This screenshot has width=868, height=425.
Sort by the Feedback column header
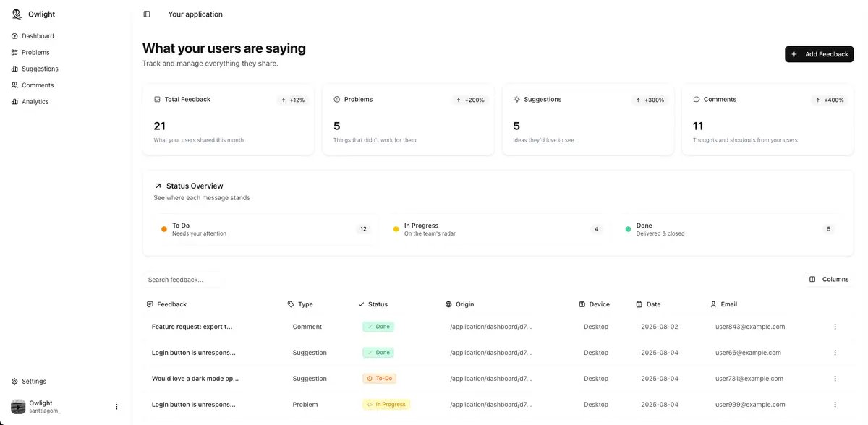166,304
